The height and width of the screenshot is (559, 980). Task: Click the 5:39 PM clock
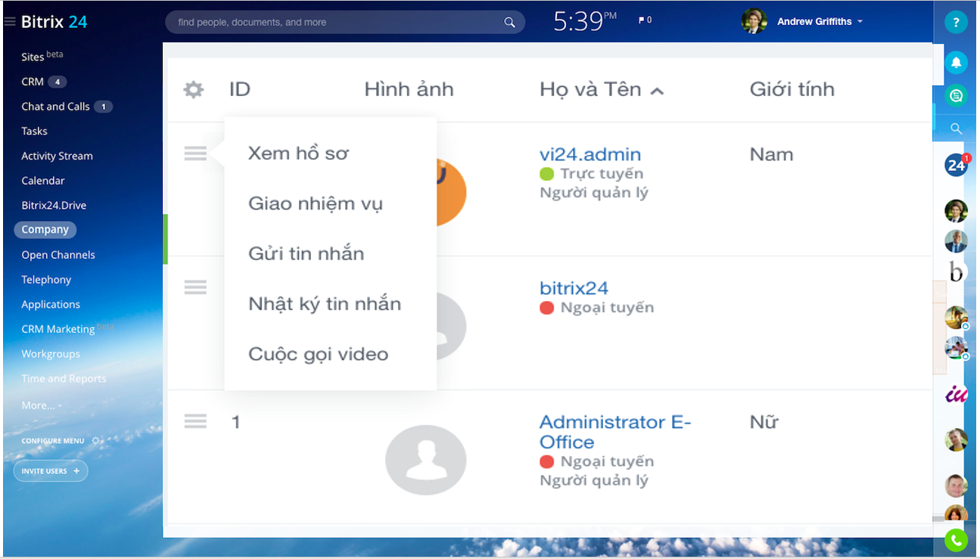[585, 20]
